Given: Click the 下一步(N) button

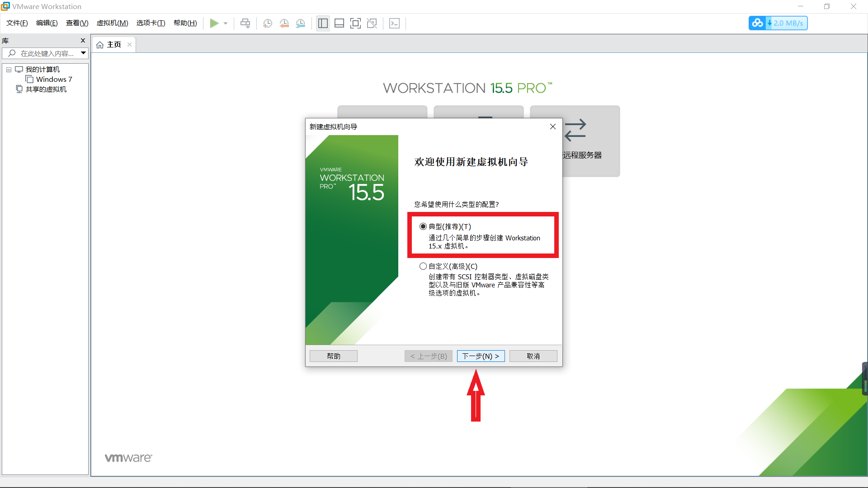Looking at the screenshot, I should coord(481,356).
